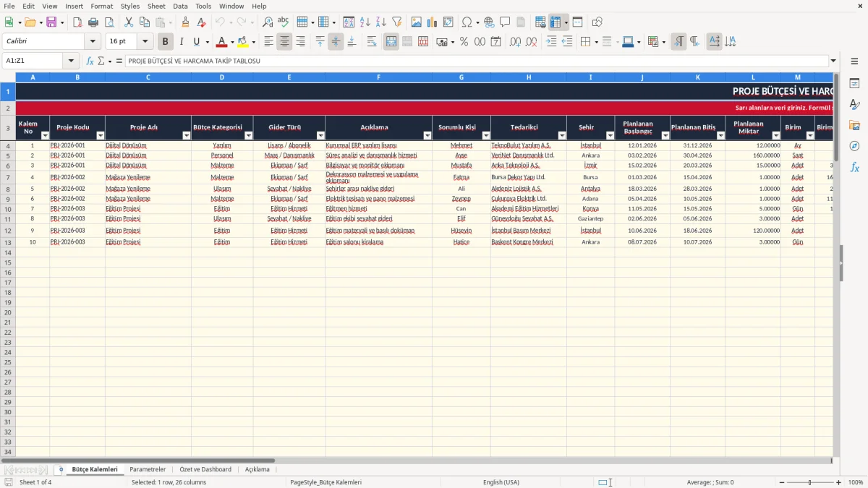Viewport: 868px width, 488px height.
Task: Toggle Align Left horizontal alignment
Action: point(268,42)
